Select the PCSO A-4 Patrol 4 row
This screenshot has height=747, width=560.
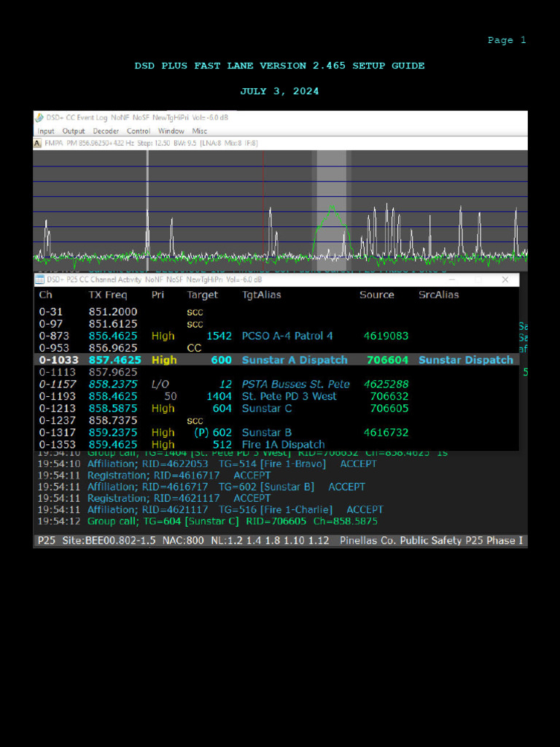pyautogui.click(x=277, y=336)
